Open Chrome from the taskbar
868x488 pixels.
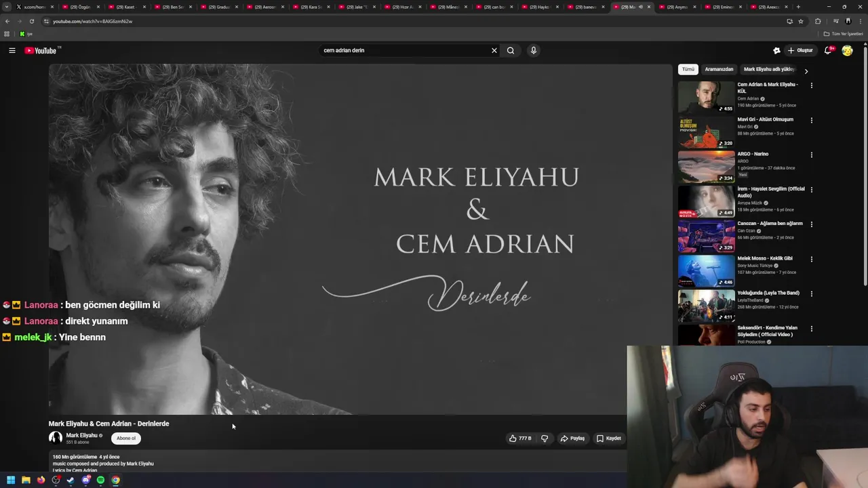point(115,480)
